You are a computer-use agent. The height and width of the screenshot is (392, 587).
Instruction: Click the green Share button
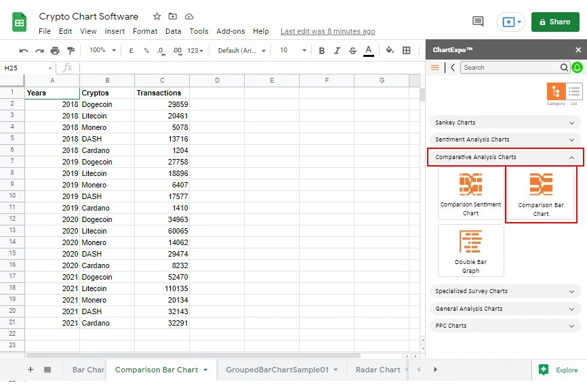[x=555, y=22]
